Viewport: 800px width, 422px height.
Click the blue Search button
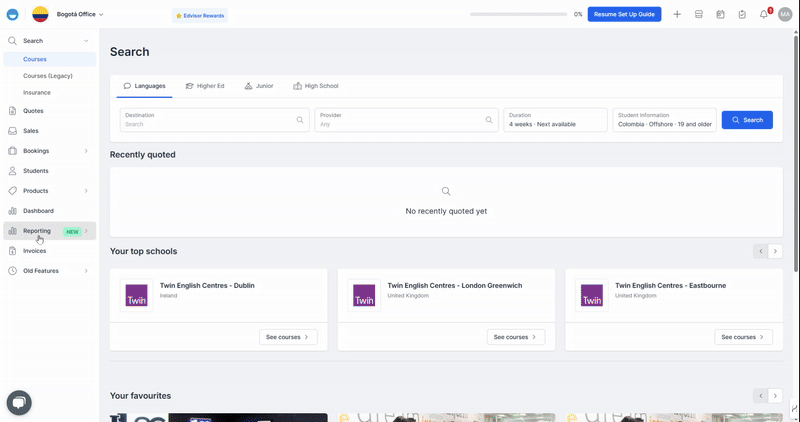pos(747,120)
